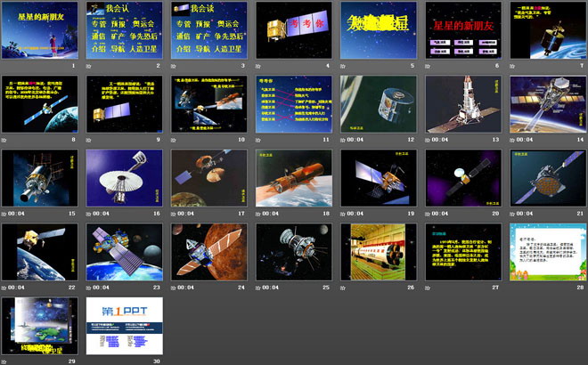Click the 00:04 timing under slide 25
Screen dimensions: 588x365
coord(270,288)
